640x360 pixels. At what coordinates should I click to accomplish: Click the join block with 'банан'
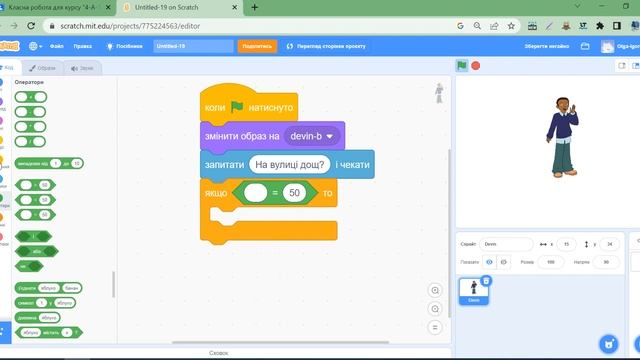[x=48, y=288]
